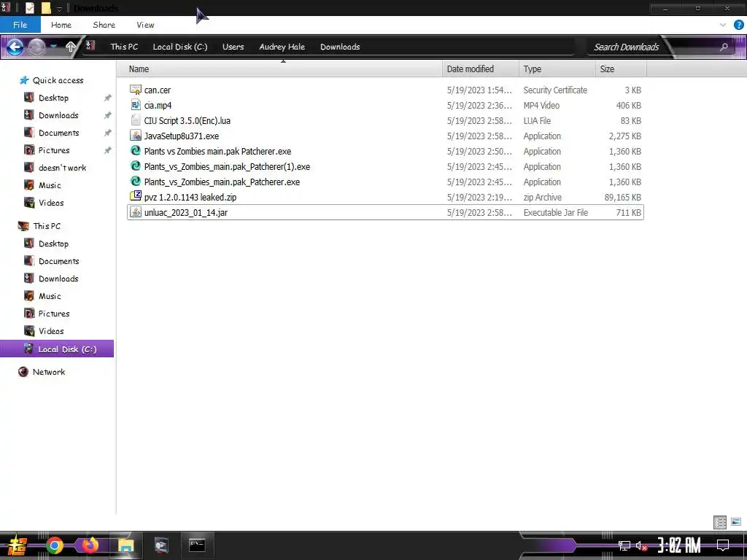Select unluac_2023_01_14.jar file icon

[136, 212]
